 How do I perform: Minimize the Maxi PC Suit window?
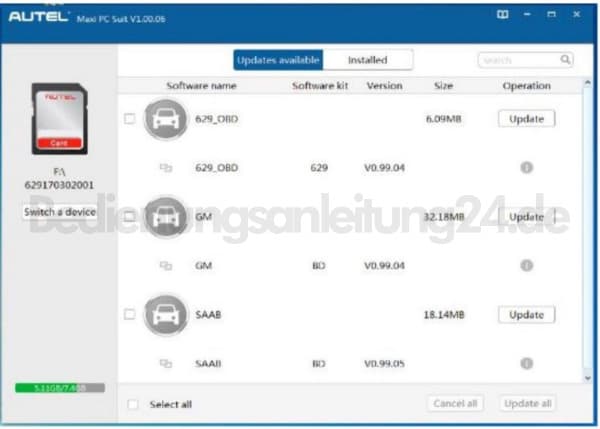(527, 15)
